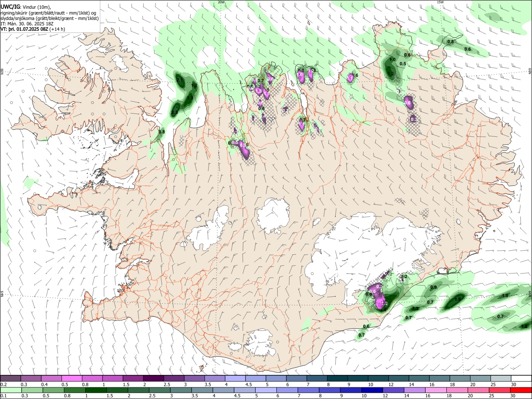Click the 'UWC/IG' title text
532x399 pixels.
click(10, 7)
